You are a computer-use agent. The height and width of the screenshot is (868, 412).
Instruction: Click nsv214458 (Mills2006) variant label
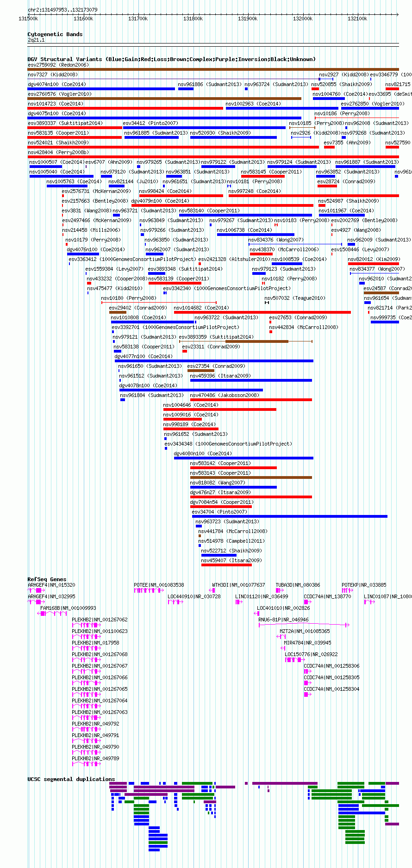point(91,230)
